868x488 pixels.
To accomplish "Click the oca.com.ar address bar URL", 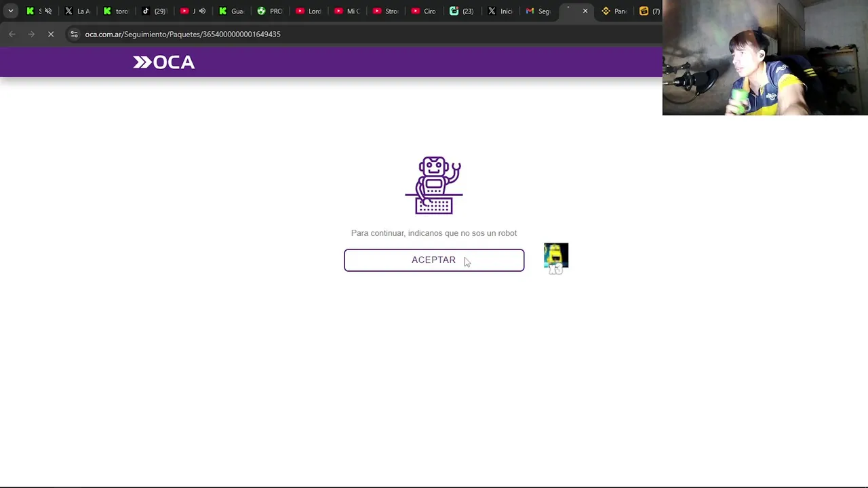I will pos(182,34).
